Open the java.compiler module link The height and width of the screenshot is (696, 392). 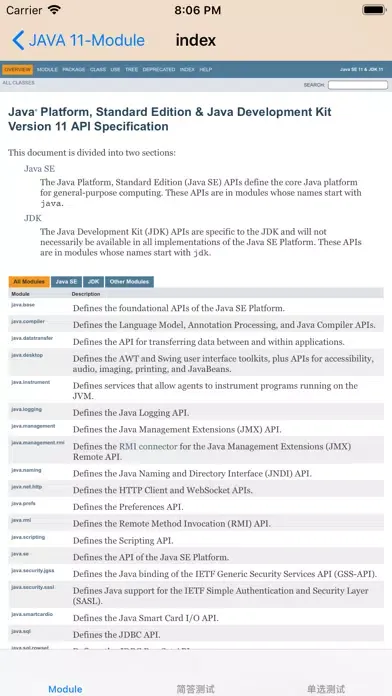pos(28,321)
